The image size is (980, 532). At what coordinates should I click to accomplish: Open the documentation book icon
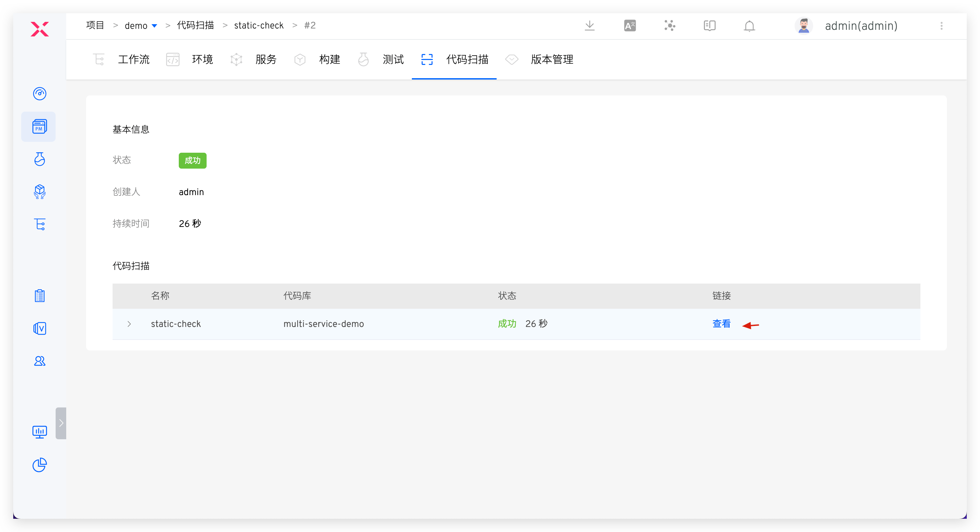[709, 26]
